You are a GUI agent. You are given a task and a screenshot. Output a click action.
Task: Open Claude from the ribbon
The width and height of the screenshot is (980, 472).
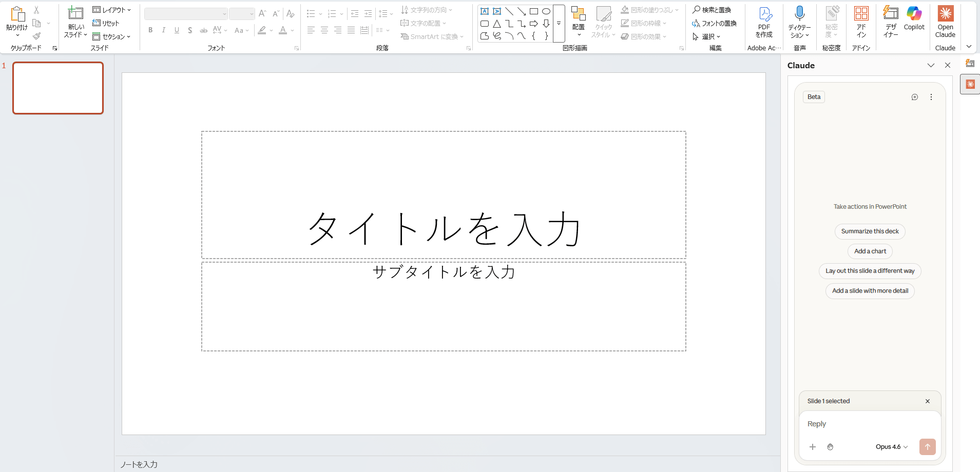click(945, 14)
